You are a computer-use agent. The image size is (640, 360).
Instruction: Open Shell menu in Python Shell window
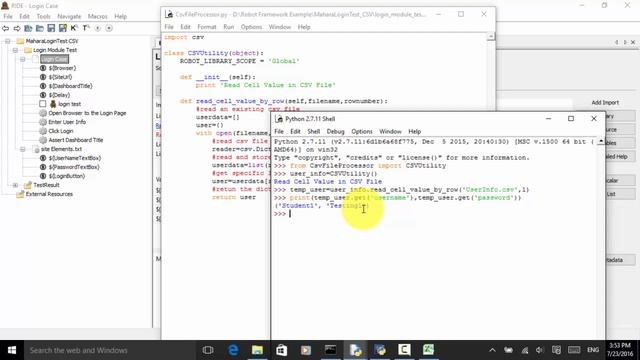coord(313,131)
